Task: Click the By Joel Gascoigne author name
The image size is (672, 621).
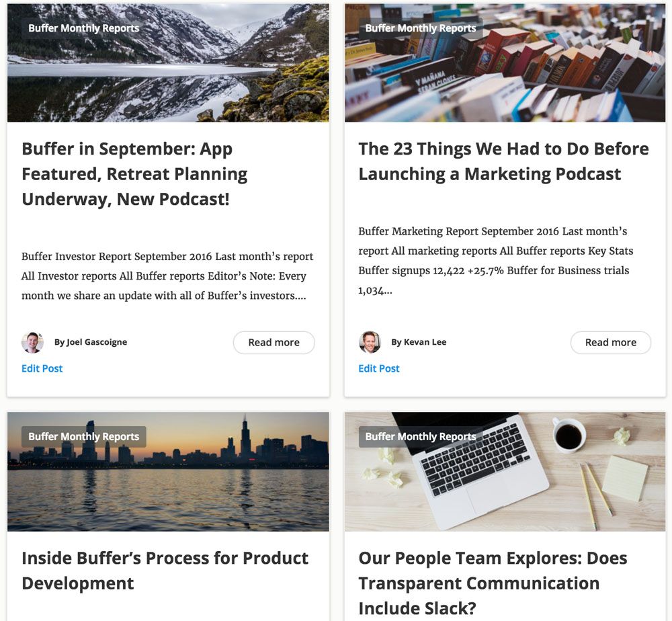Action: pyautogui.click(x=91, y=342)
